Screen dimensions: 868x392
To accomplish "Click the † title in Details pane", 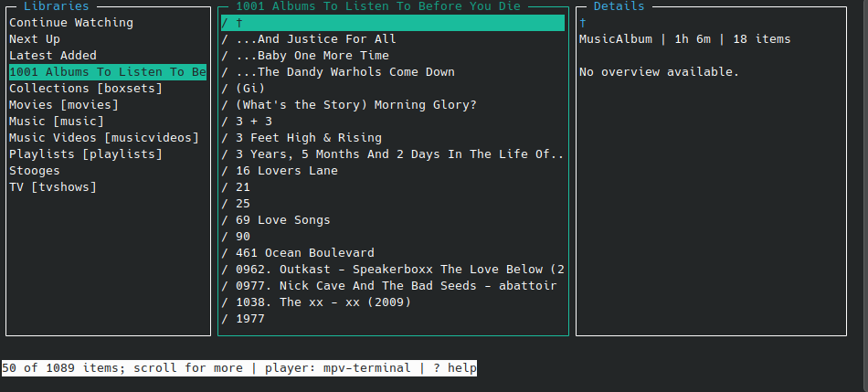I will (x=583, y=23).
